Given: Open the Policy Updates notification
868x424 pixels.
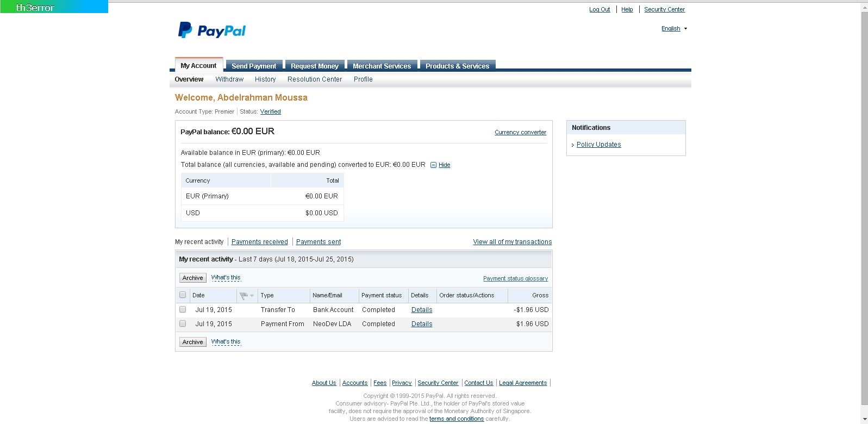Looking at the screenshot, I should [598, 145].
